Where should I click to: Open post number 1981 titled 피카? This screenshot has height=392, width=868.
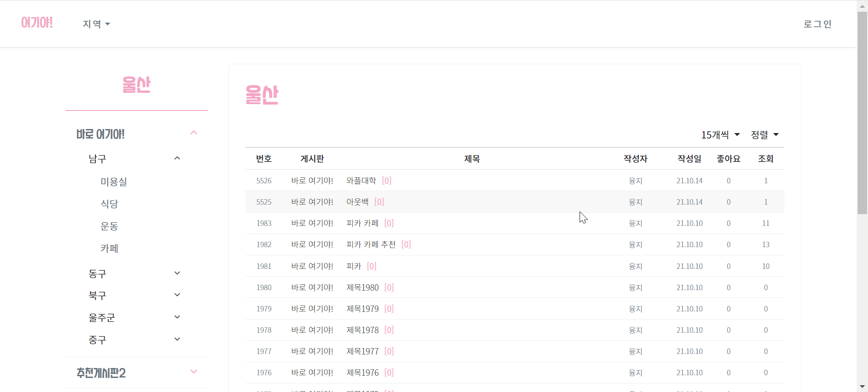point(354,266)
